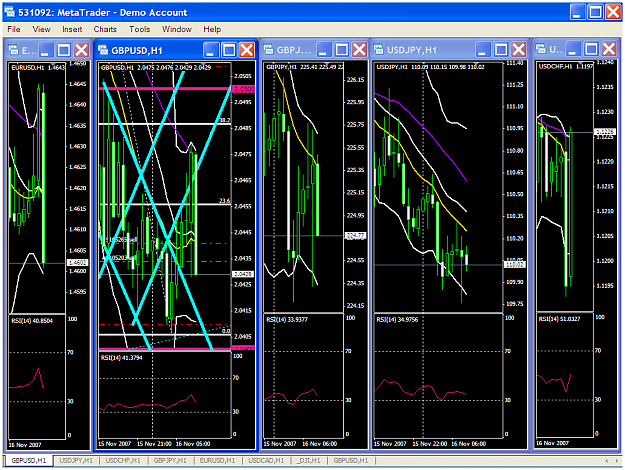625x470 pixels.
Task: Click the chart icon in GBPUSD,H1 window title
Action: pyautogui.click(x=103, y=50)
